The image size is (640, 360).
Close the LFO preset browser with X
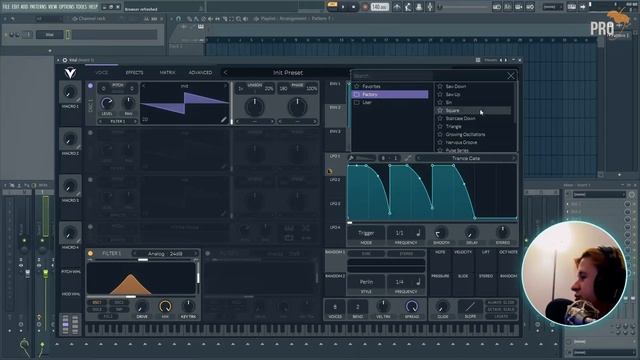tap(511, 76)
